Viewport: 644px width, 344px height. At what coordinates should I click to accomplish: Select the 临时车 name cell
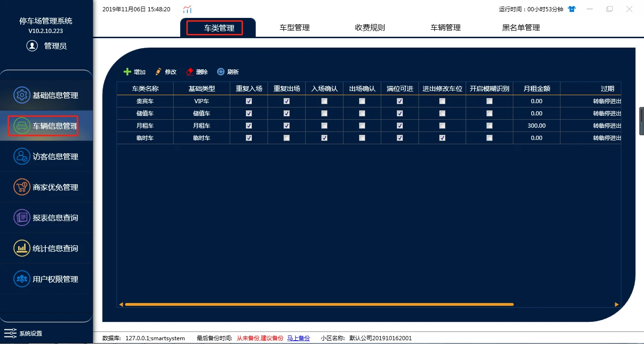[x=145, y=138]
